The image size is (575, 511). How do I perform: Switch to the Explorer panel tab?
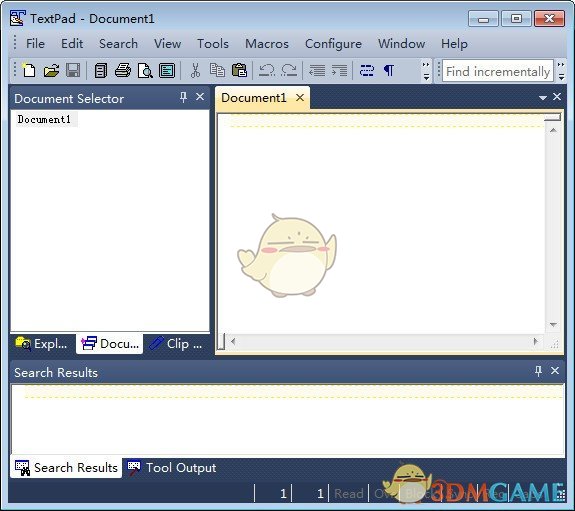(42, 344)
